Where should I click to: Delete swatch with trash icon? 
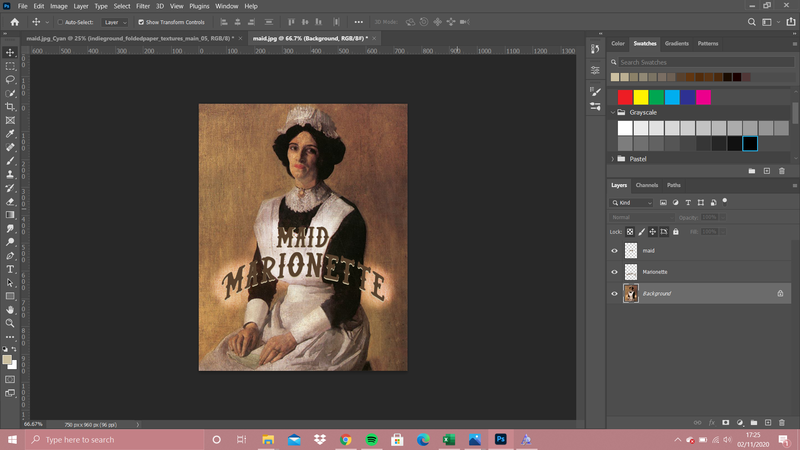coord(782,171)
